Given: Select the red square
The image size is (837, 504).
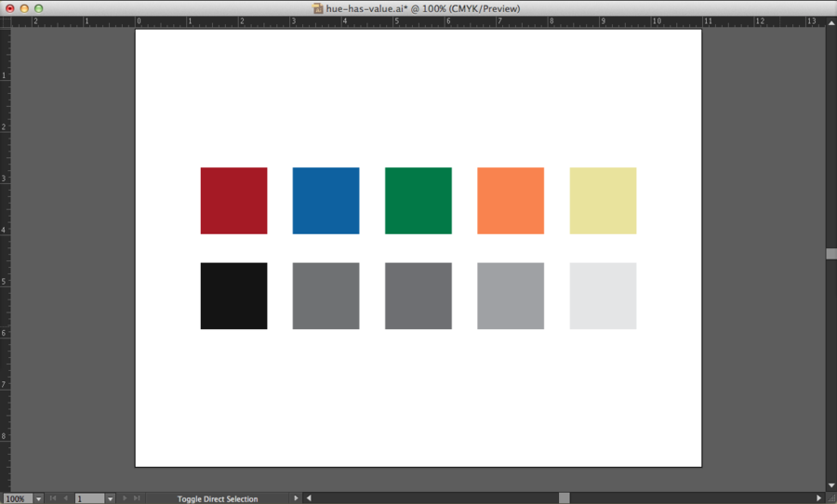Looking at the screenshot, I should [233, 201].
